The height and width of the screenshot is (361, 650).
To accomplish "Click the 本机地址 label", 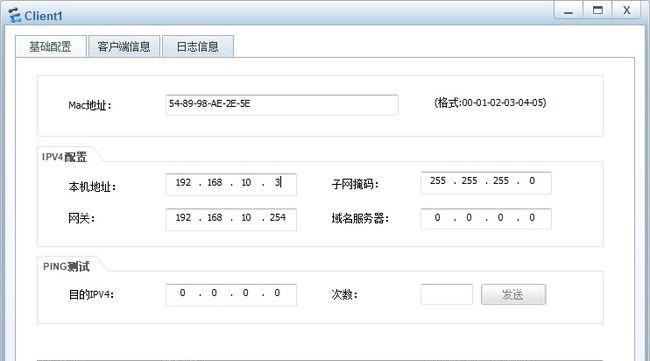I will (92, 187).
